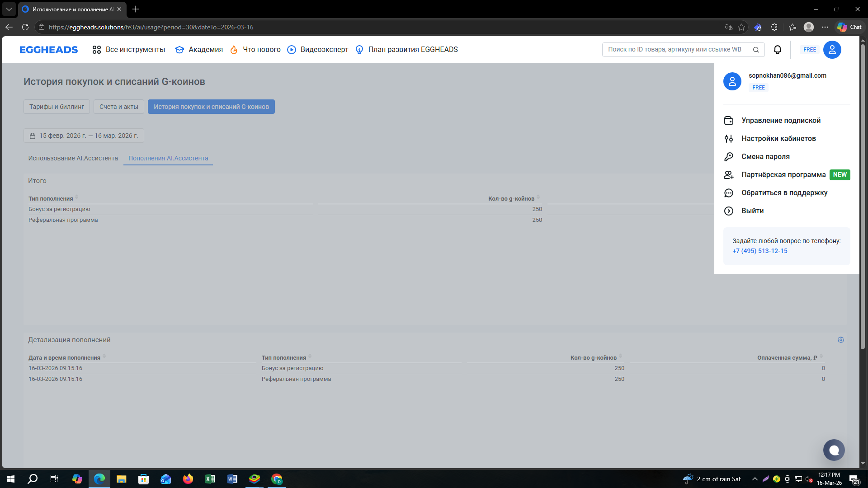Open the chat support bubble widget
Screen dimensions: 868x488
click(x=834, y=450)
